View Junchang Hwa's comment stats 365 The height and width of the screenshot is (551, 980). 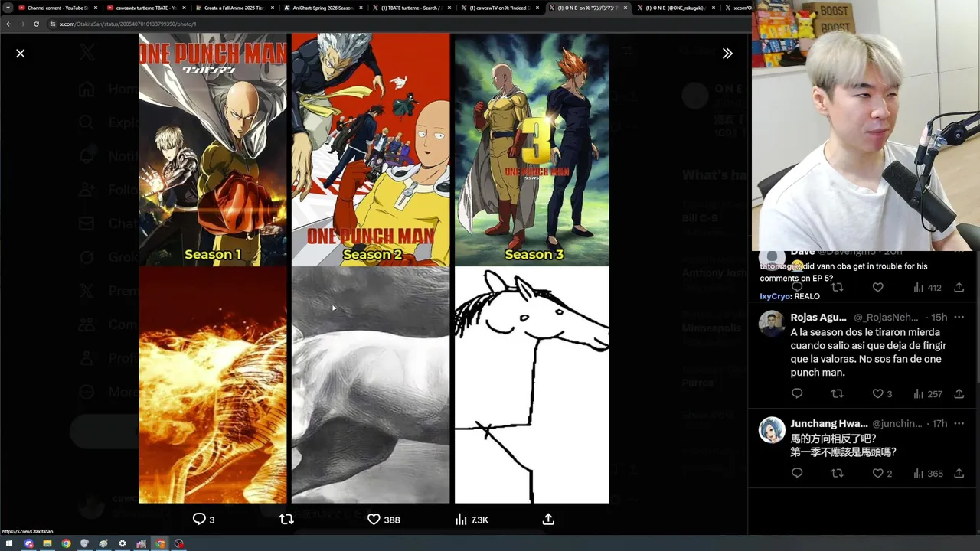(x=927, y=474)
